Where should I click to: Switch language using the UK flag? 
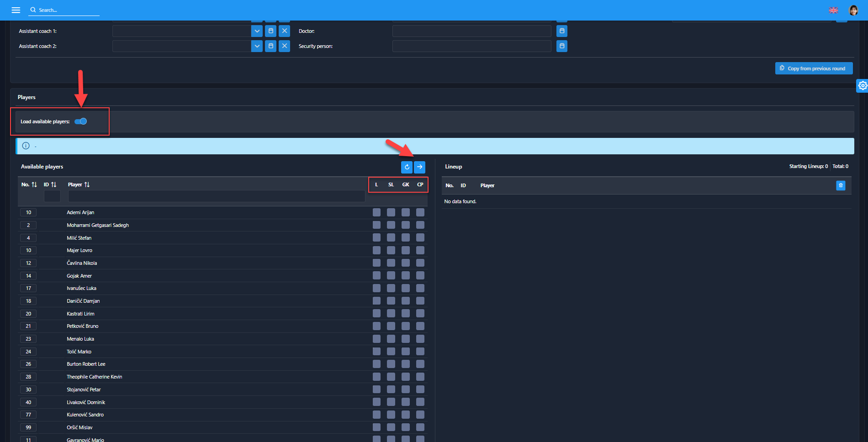833,10
